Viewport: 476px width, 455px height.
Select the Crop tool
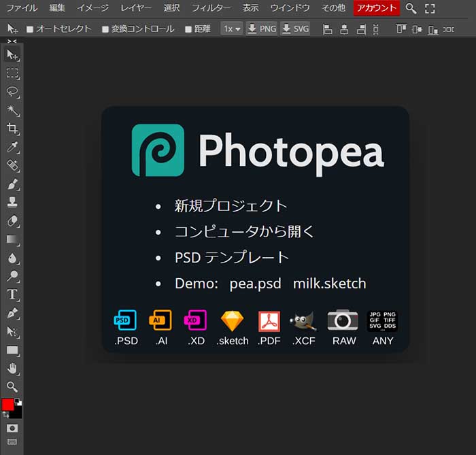point(12,129)
